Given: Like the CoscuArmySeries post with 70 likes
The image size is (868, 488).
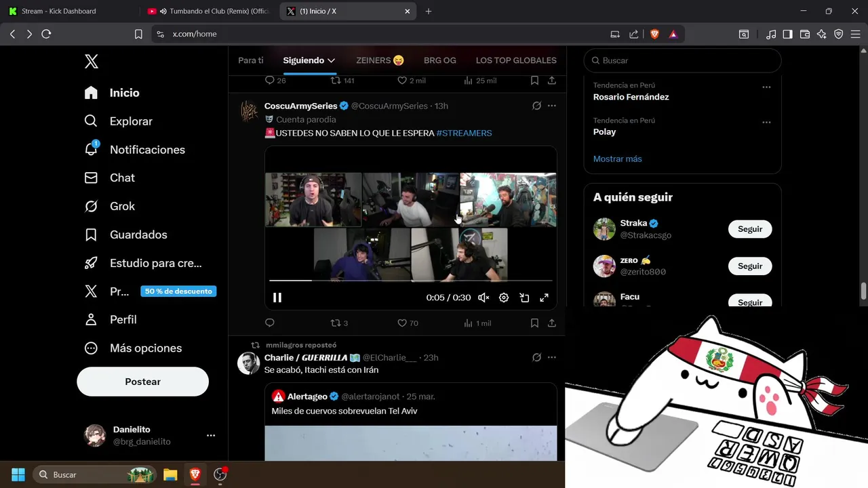Looking at the screenshot, I should coord(408,323).
